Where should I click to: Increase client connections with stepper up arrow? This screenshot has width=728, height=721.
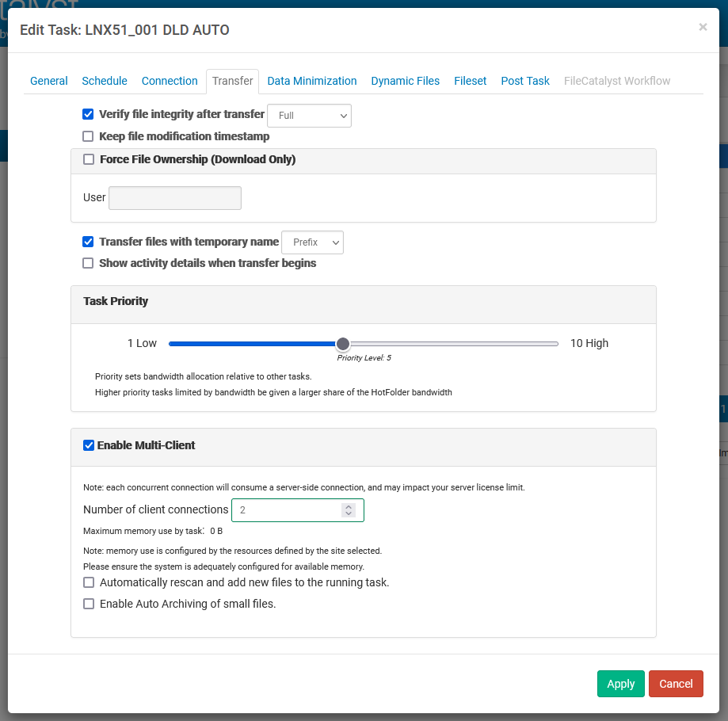point(349,506)
